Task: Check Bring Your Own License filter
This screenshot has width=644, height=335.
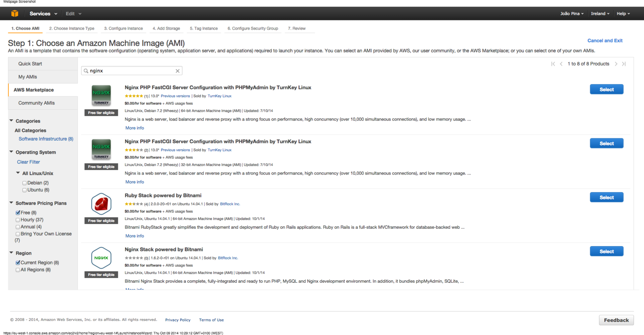Action: pos(18,234)
